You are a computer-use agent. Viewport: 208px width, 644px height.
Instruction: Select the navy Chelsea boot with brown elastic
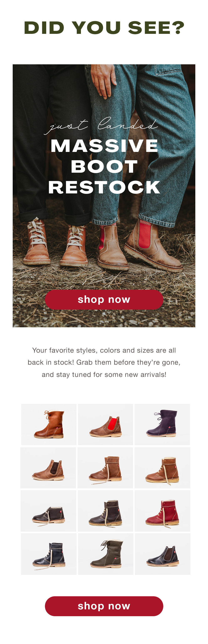[163, 554]
